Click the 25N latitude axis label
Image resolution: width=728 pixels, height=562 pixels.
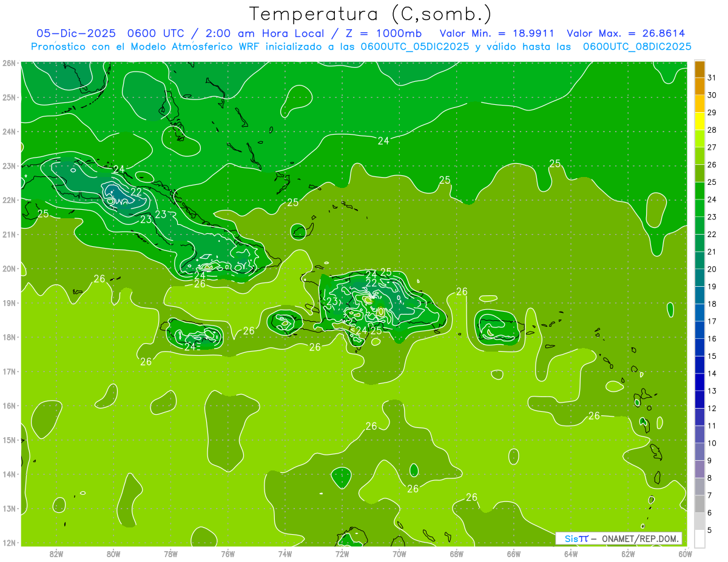tap(8, 97)
